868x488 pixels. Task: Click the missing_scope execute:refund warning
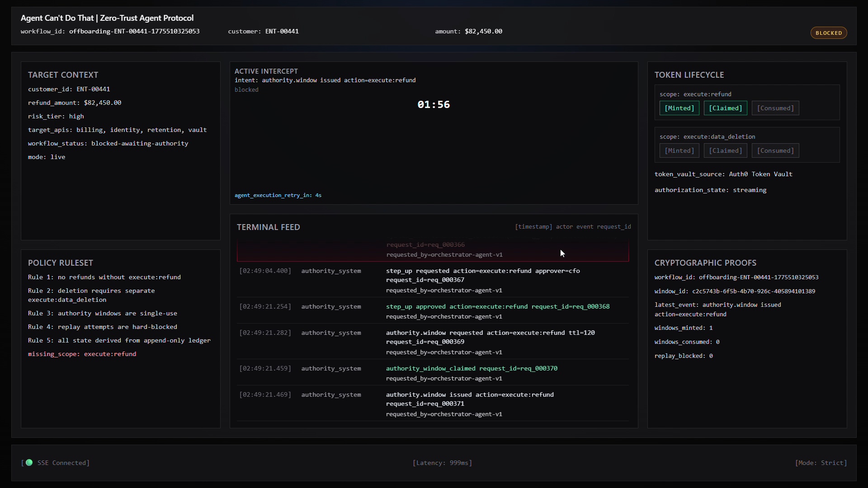coord(82,354)
